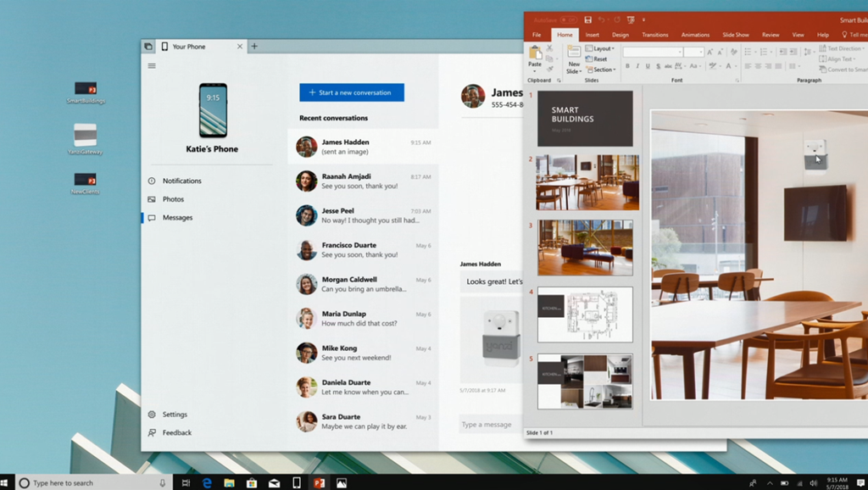Click the Paste icon in Clipboard group
Image resolution: width=868 pixels, height=490 pixels.
[535, 55]
